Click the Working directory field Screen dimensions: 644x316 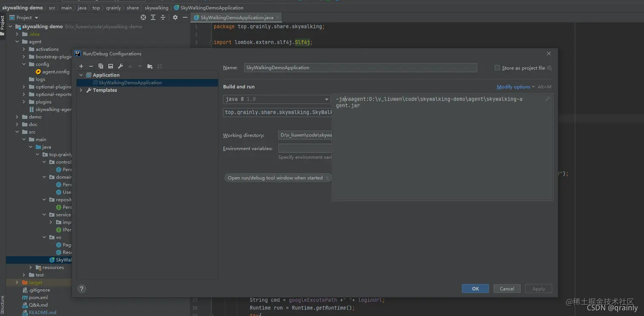pyautogui.click(x=305, y=135)
